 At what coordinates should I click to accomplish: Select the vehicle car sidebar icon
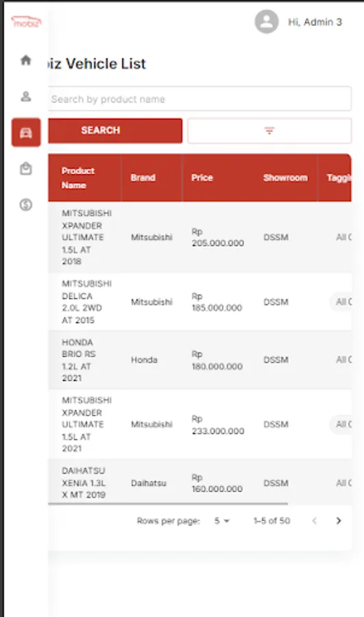pos(26,132)
